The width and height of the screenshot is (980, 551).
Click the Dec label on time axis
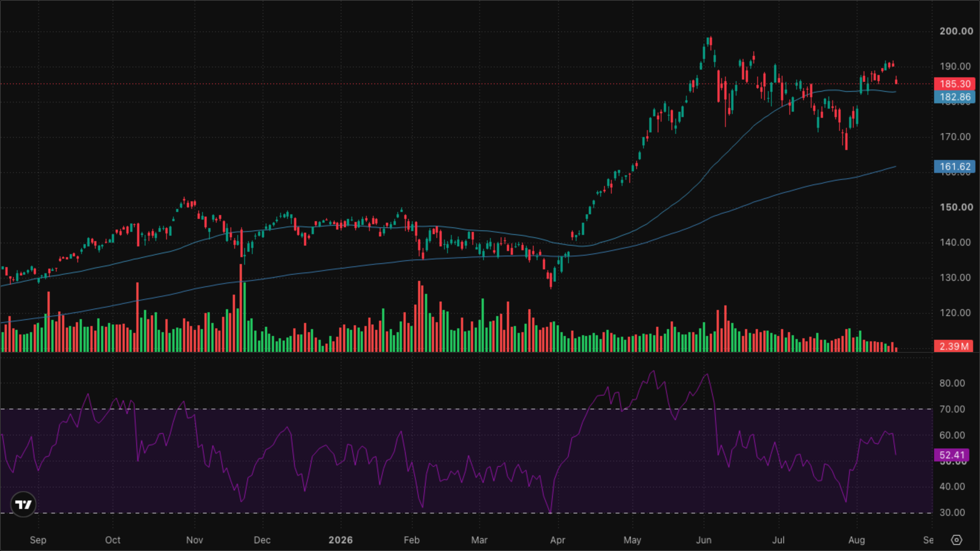coord(262,540)
